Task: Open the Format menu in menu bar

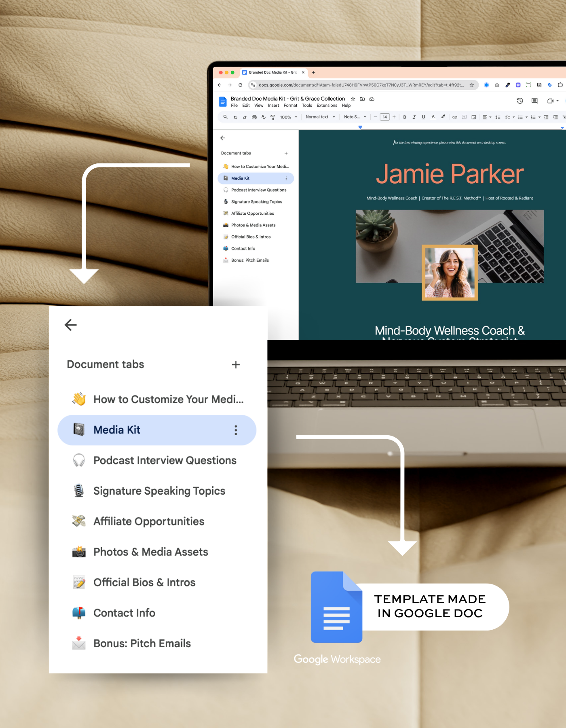Action: (x=290, y=106)
